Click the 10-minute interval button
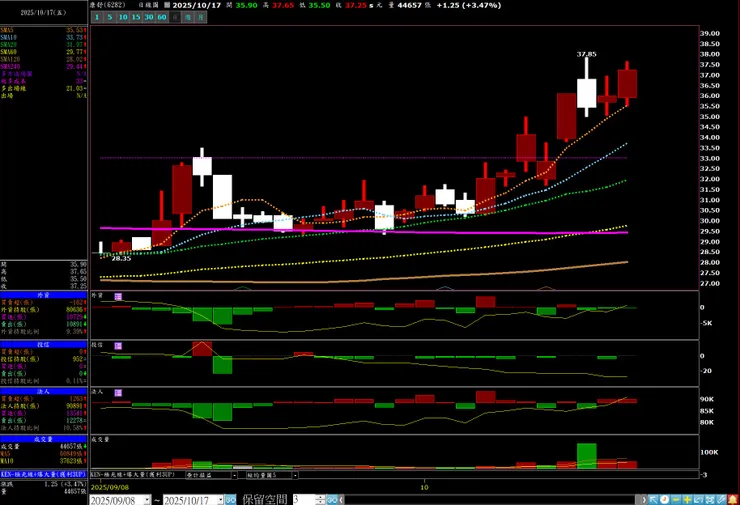740x505 pixels. [122, 17]
